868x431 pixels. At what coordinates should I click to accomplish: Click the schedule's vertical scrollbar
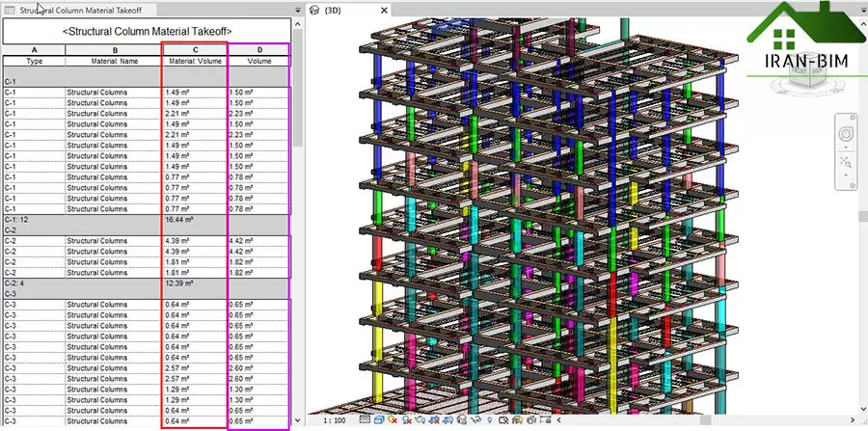point(298,193)
